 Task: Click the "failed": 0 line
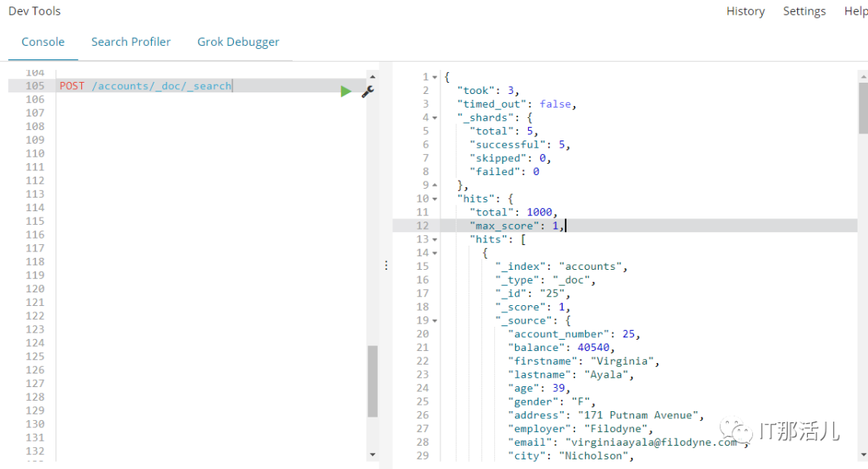[504, 171]
